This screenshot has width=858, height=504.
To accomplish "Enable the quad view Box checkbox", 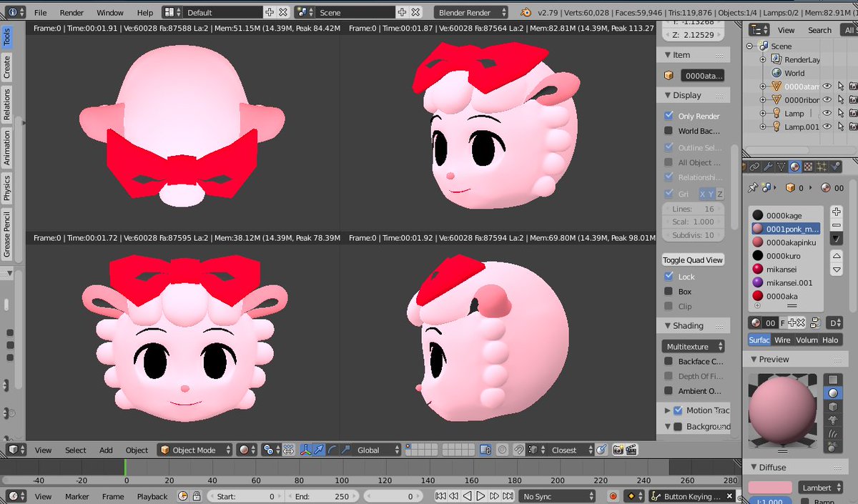I will pyautogui.click(x=669, y=291).
